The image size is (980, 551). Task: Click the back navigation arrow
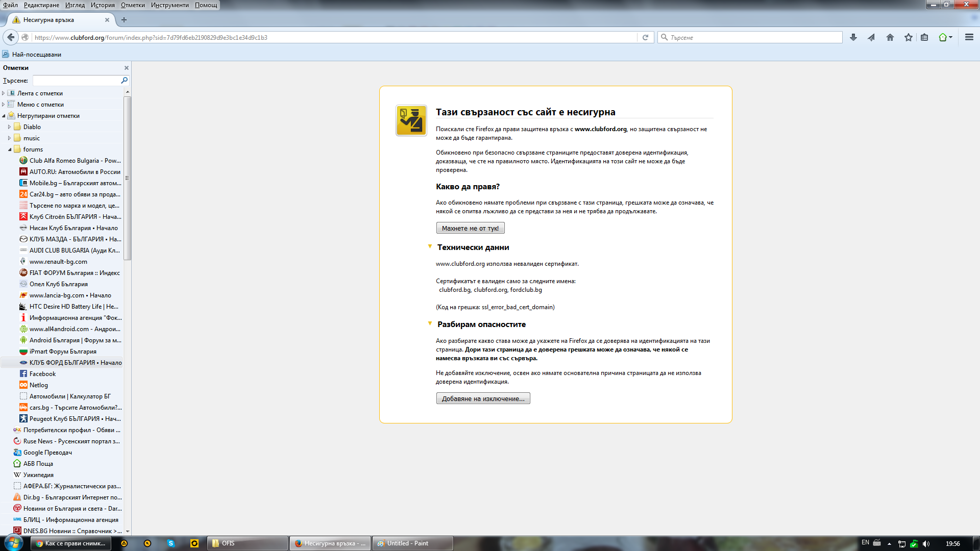(x=11, y=37)
